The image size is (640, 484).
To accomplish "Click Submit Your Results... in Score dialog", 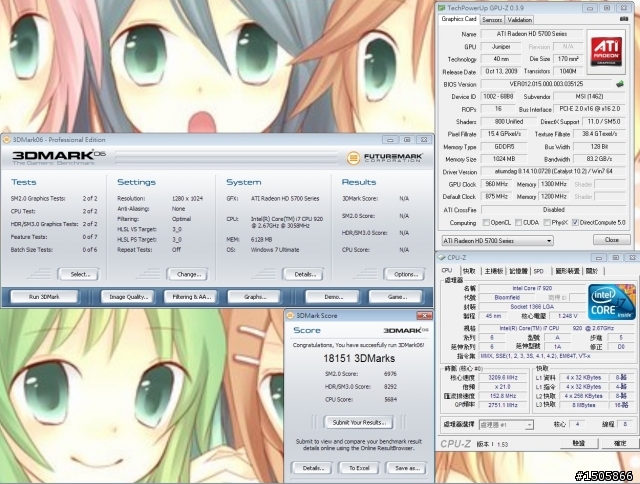I will (359, 422).
